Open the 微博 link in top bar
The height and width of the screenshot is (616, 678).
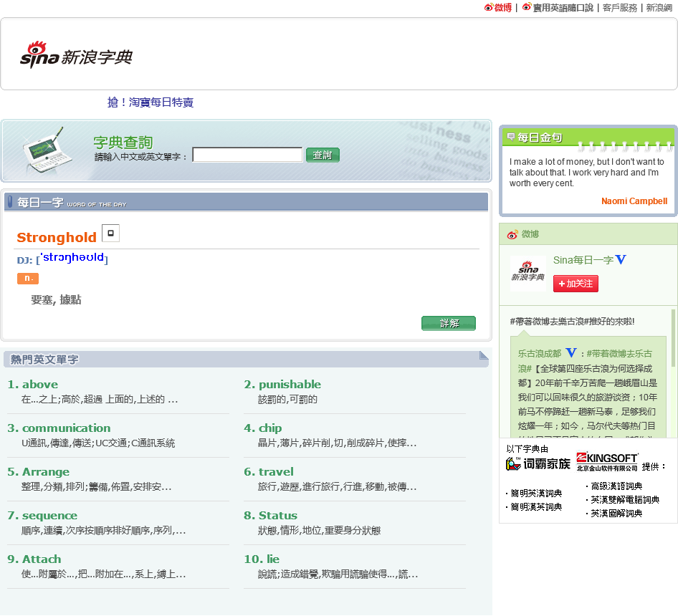pos(503,8)
